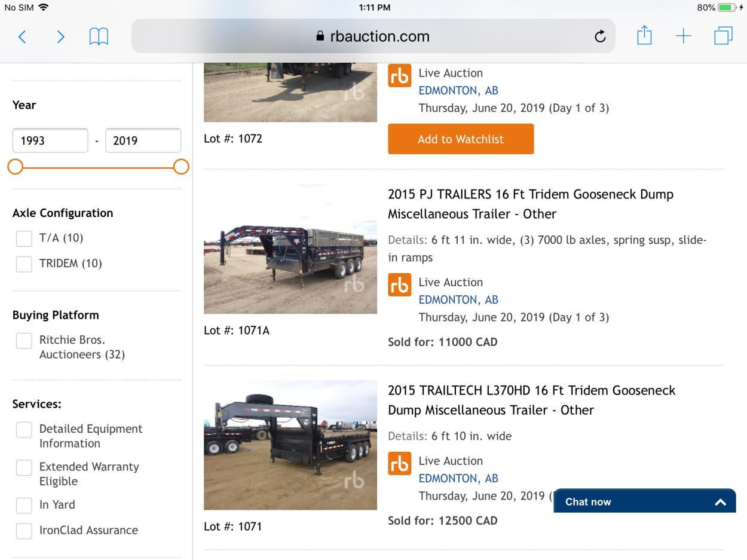This screenshot has width=747, height=560.
Task: Check the T/A axle configuration box
Action: (24, 238)
